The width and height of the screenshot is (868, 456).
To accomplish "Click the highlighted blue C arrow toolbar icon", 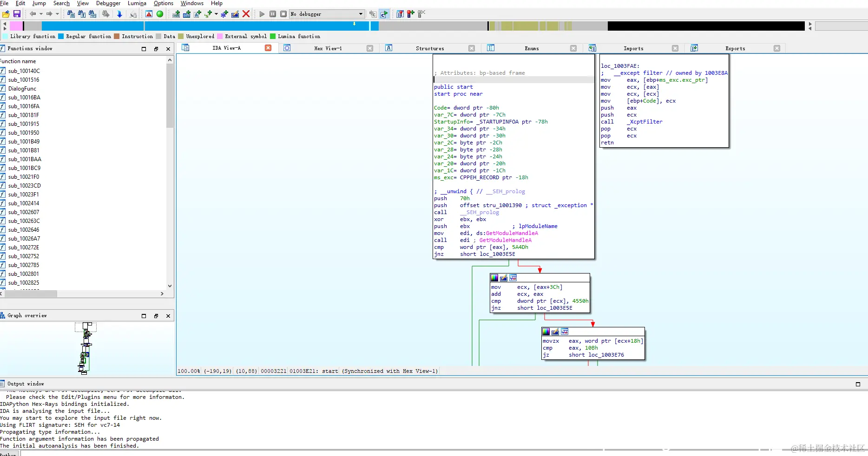I will coord(384,14).
